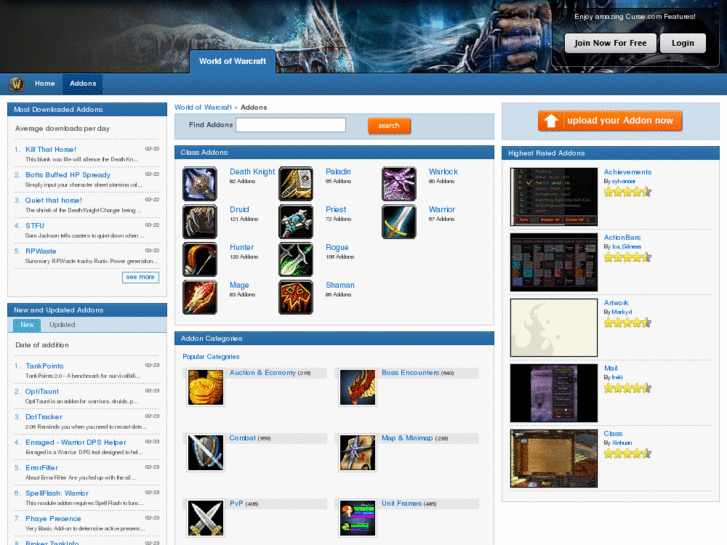Image resolution: width=727 pixels, height=545 pixels.
Task: Click the Unit Frames icon
Action: point(357,518)
